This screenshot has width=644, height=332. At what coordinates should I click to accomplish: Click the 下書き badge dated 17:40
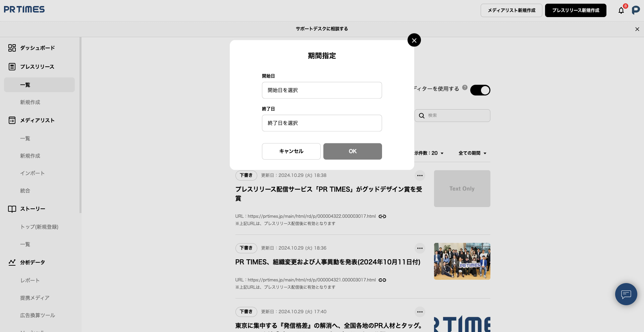point(246,312)
